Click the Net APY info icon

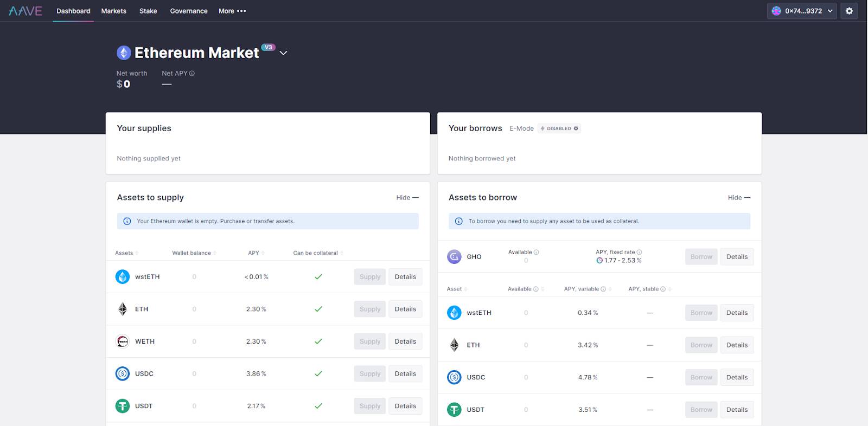point(192,73)
